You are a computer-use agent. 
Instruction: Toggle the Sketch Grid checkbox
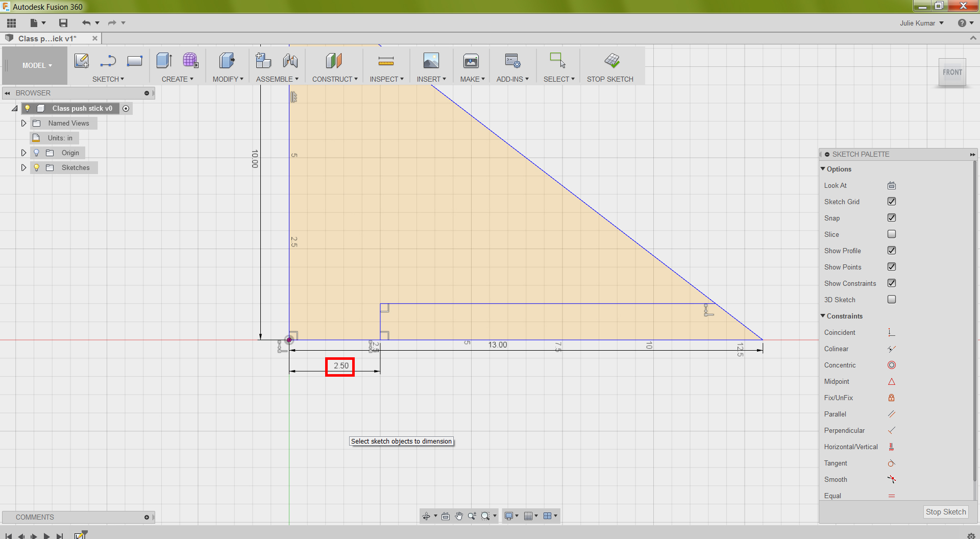click(x=892, y=202)
